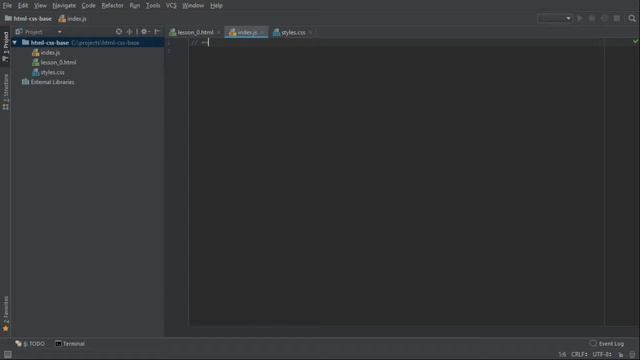Viewport: 640px width, 360px height.
Task: Open the VCS menu
Action: point(171,6)
